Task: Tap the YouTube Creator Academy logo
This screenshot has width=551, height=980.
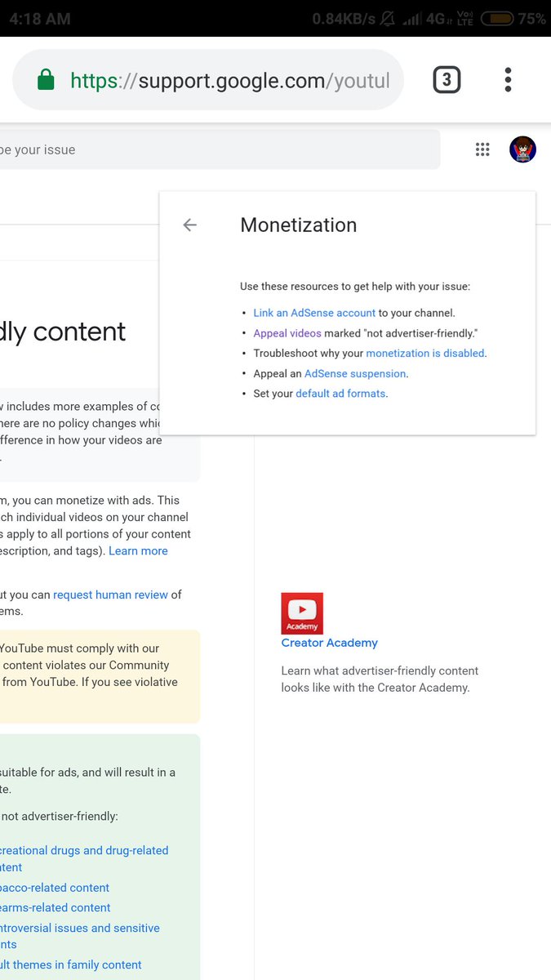Action: 302,613
